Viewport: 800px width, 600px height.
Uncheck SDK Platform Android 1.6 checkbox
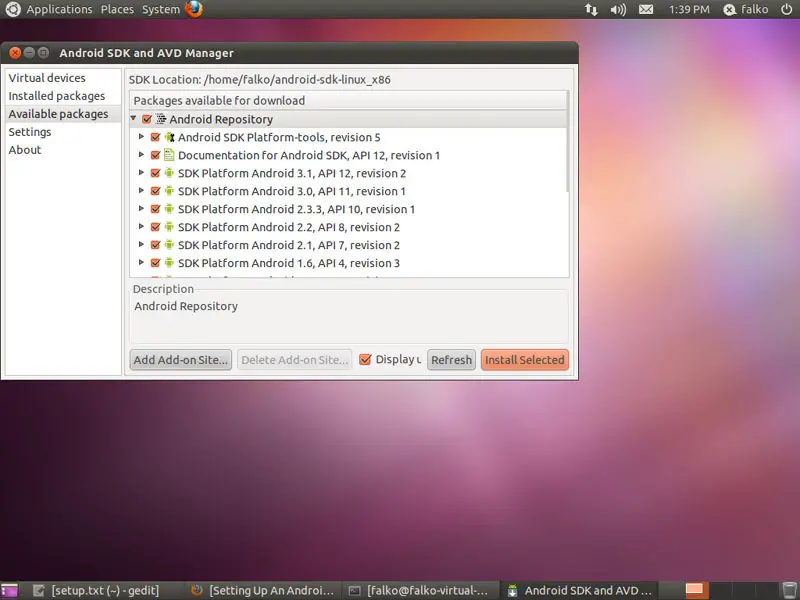pyautogui.click(x=156, y=263)
